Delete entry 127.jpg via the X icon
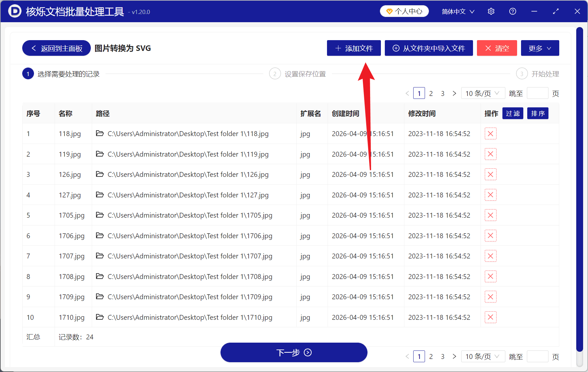 [490, 194]
